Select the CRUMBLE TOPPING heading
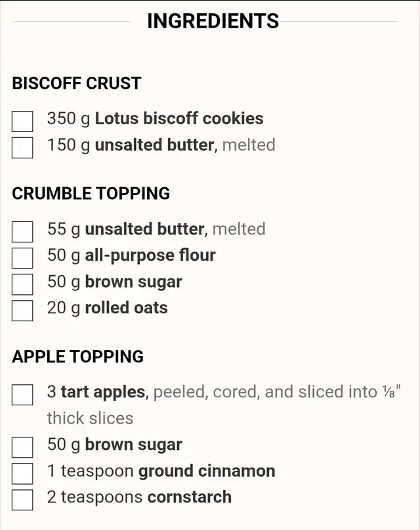Viewport: 420px width, 530px height. tap(91, 194)
